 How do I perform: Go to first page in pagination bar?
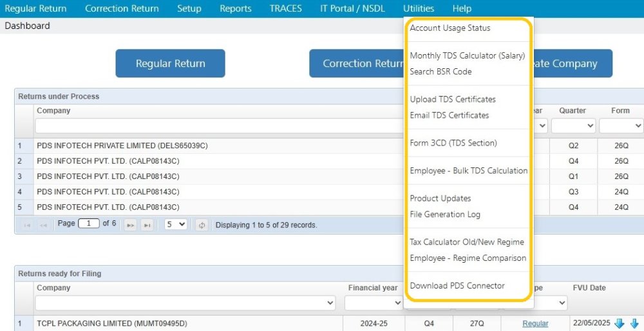click(28, 225)
